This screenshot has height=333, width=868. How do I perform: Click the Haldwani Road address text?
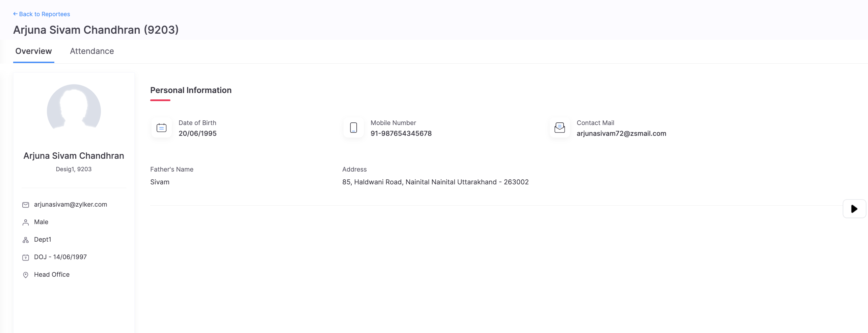[435, 182]
